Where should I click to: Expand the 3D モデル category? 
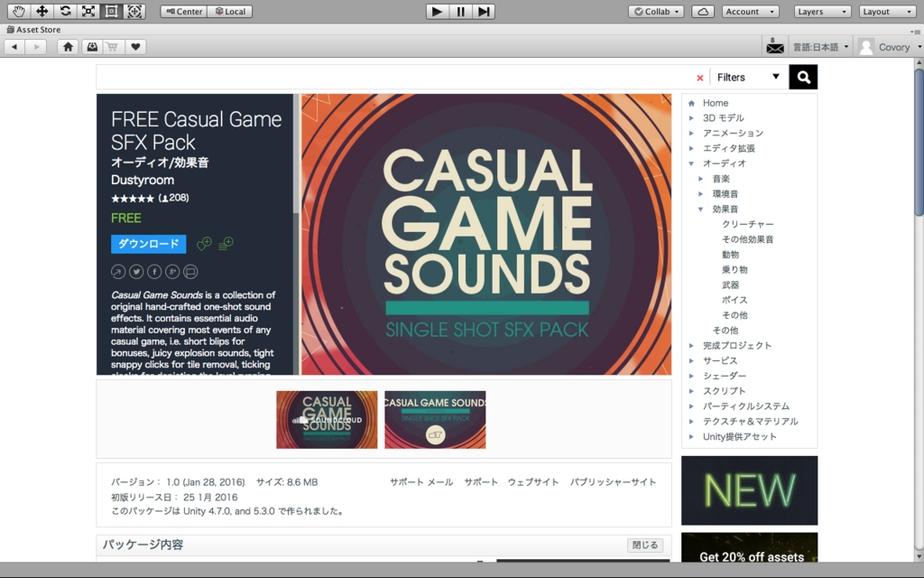point(692,118)
